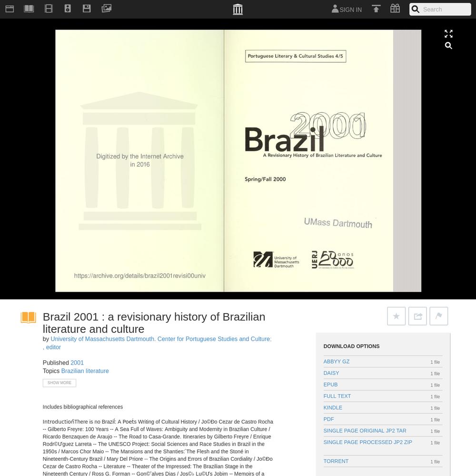This screenshot has height=476, width=476.
Task: Open the Brazilian literature topic link
Action: [x=85, y=371]
